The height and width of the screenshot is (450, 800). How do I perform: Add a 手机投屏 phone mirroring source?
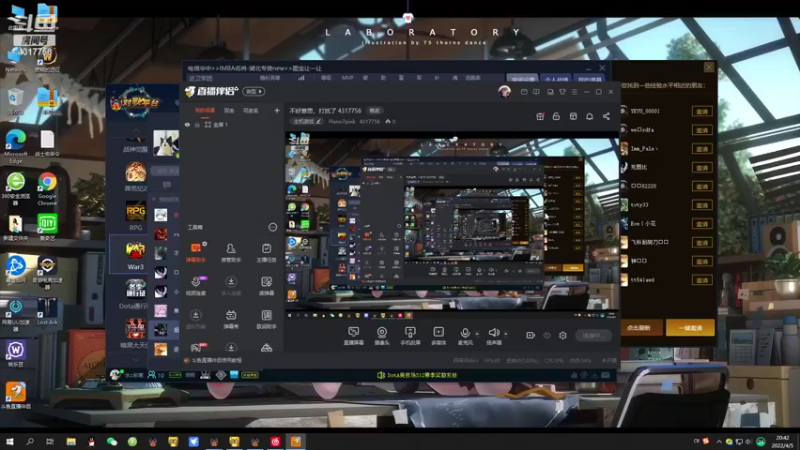tap(410, 336)
